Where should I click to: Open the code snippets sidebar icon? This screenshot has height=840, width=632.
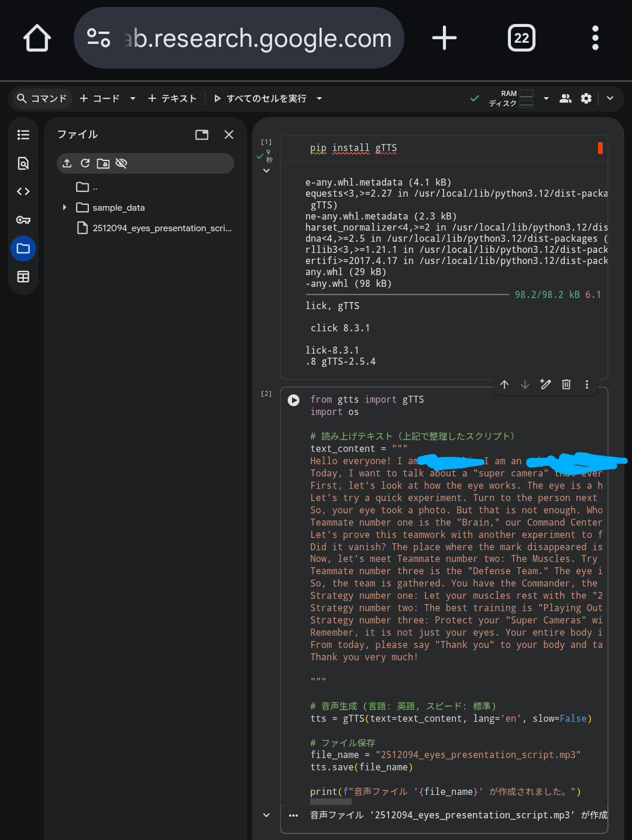[23, 191]
